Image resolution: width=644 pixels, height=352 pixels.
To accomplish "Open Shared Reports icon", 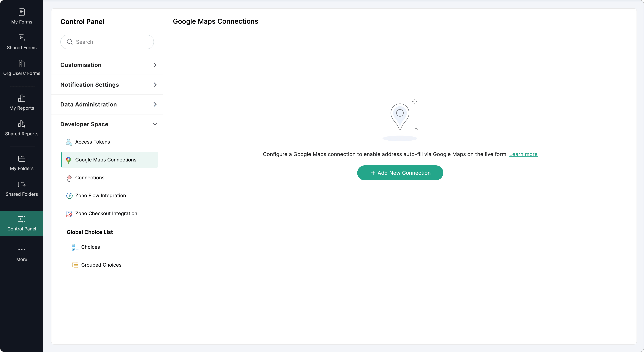I will (x=22, y=124).
